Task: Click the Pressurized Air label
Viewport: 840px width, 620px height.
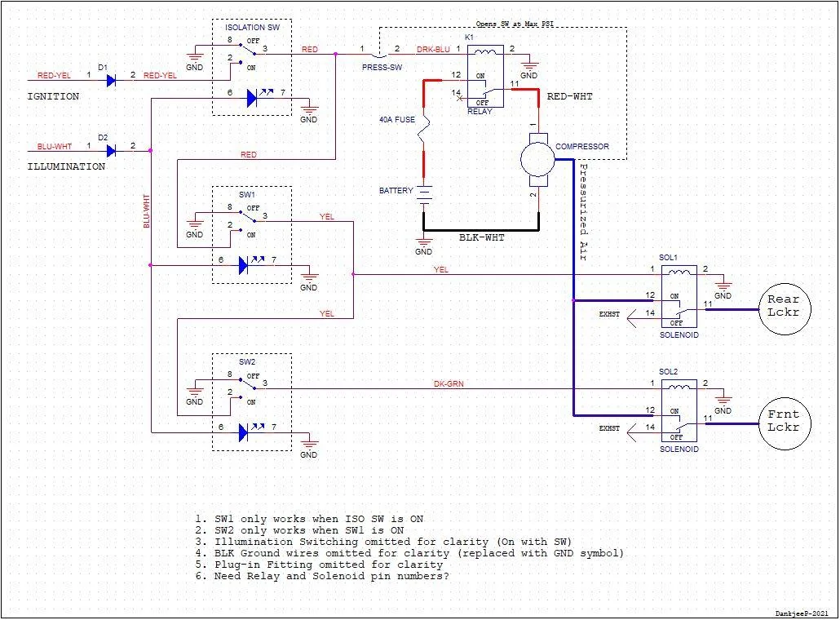Action: [x=584, y=212]
